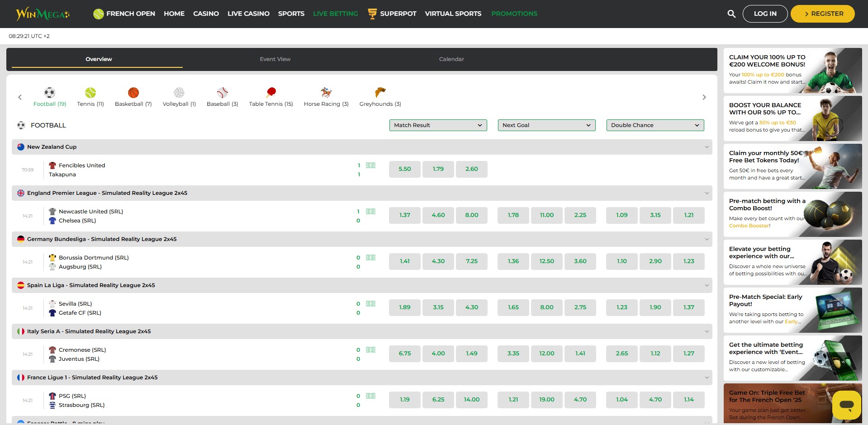This screenshot has width=868, height=425.
Task: Collapse the England Premier League SRL section
Action: [x=707, y=193]
